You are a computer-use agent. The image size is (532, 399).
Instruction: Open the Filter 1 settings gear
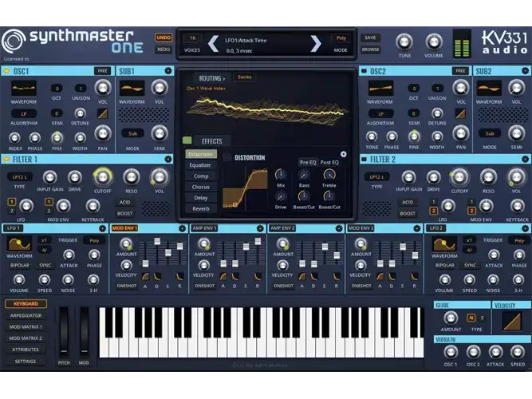(x=168, y=159)
